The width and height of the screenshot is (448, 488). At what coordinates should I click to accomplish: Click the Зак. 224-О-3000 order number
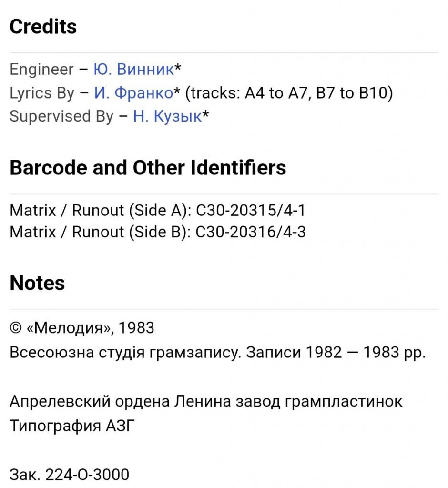[x=69, y=475]
